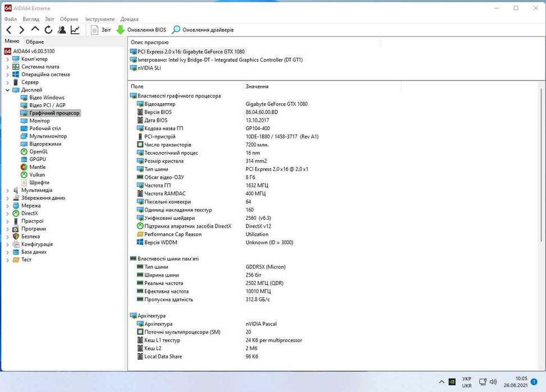
Task: Click the Vulkan icon in tree
Action: click(x=24, y=175)
